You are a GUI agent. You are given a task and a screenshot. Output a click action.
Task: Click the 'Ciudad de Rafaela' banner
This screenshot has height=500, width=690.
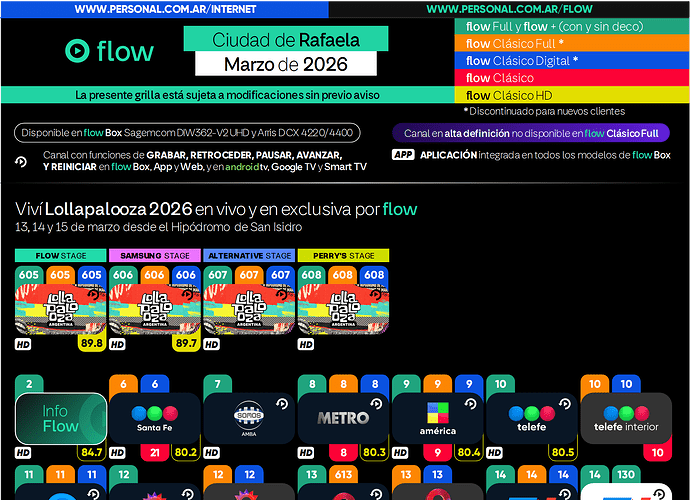(x=286, y=39)
